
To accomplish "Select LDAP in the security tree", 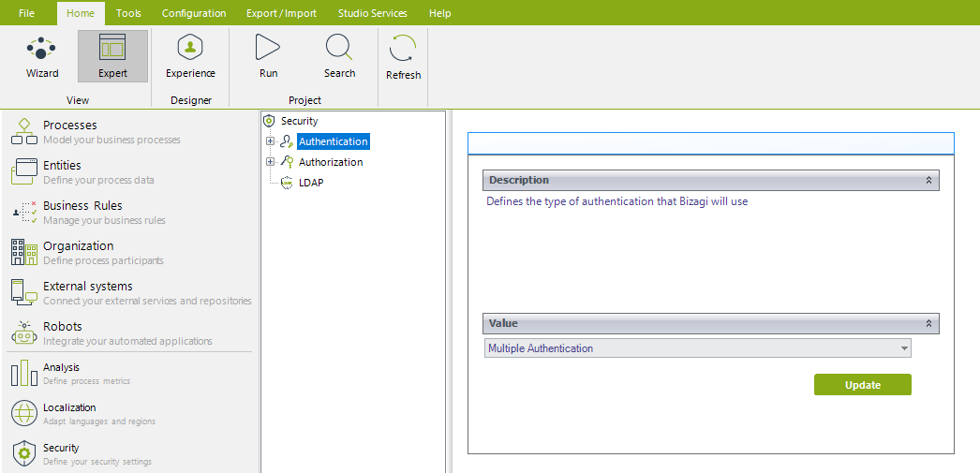I will point(311,183).
